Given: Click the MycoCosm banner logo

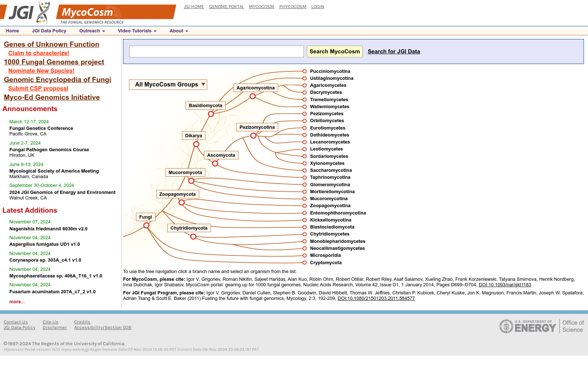Looking at the screenshot, I should coord(116,14).
